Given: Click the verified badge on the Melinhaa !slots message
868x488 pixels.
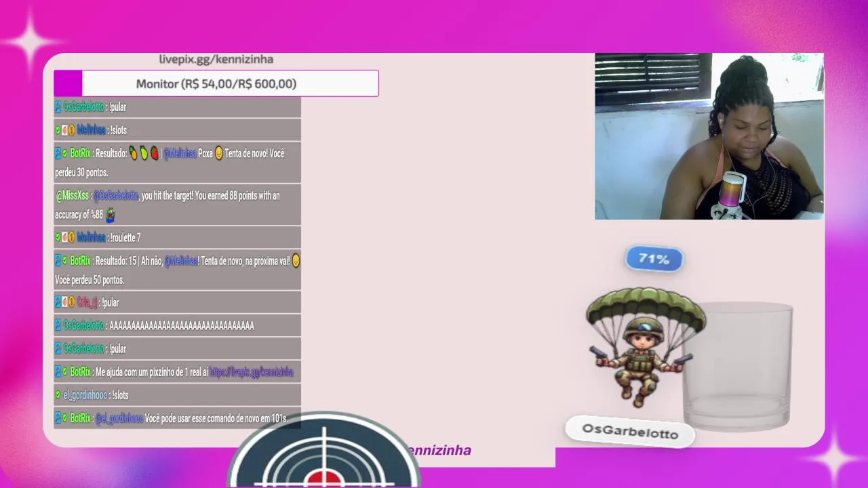Looking at the screenshot, I should [x=58, y=130].
